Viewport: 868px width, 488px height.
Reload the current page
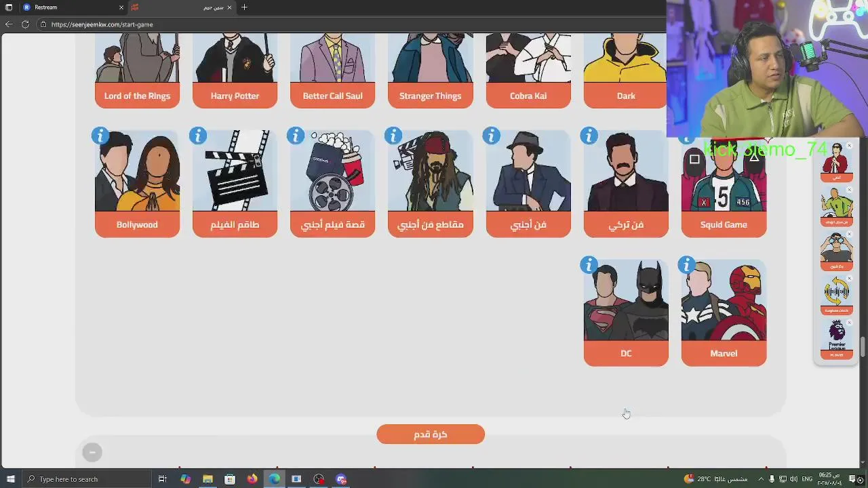click(x=25, y=24)
